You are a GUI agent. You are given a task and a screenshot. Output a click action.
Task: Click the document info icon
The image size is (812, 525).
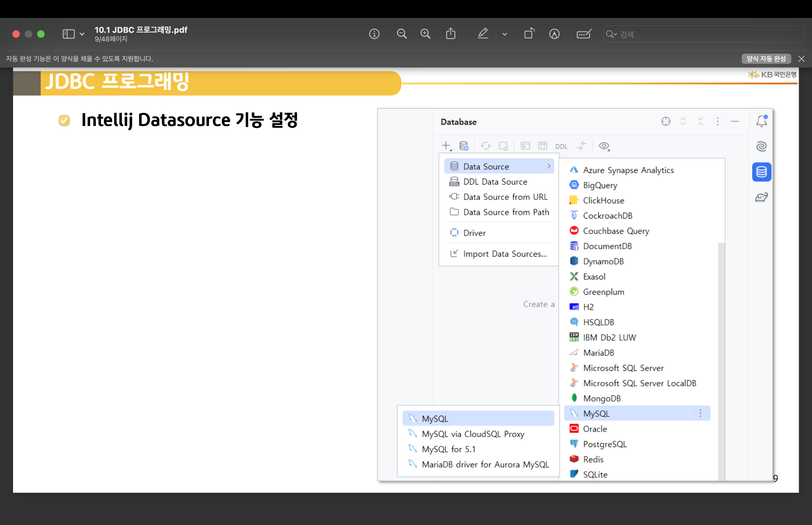click(x=374, y=34)
